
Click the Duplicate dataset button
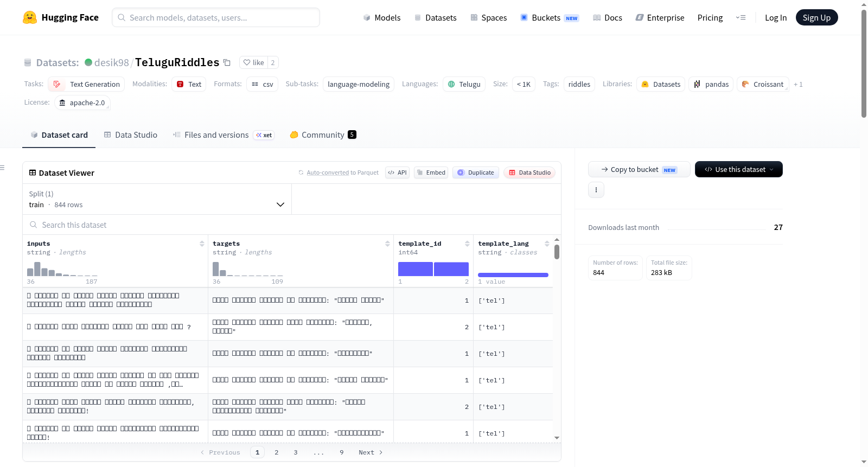[x=476, y=172]
